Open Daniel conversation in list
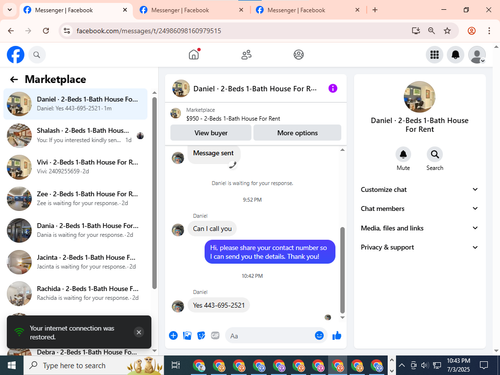Screen dimensions: 500x375 75,104
